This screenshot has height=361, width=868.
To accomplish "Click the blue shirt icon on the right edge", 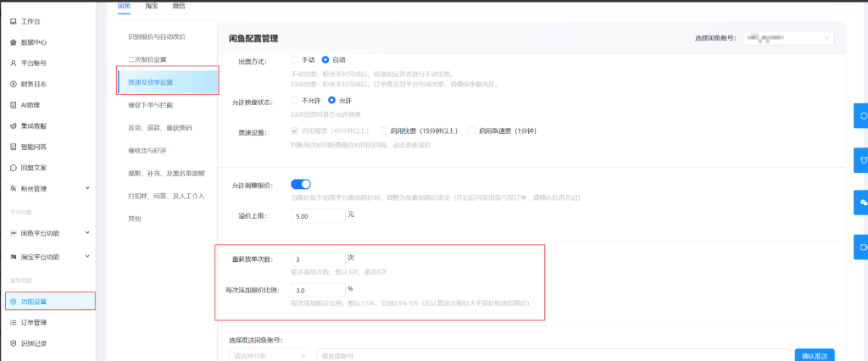I will [861, 160].
